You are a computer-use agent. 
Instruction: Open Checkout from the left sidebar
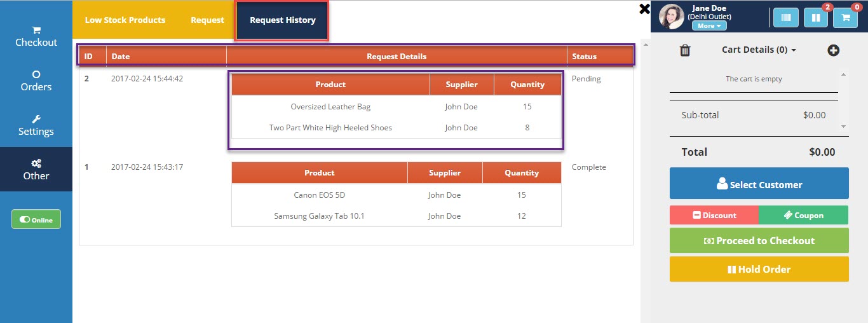pyautogui.click(x=36, y=36)
